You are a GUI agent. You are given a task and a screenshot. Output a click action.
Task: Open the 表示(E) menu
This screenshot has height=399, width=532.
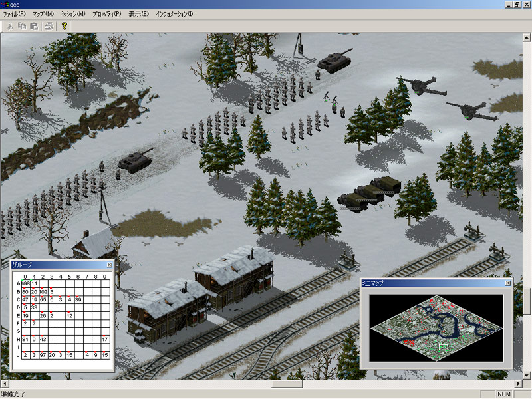pos(138,14)
